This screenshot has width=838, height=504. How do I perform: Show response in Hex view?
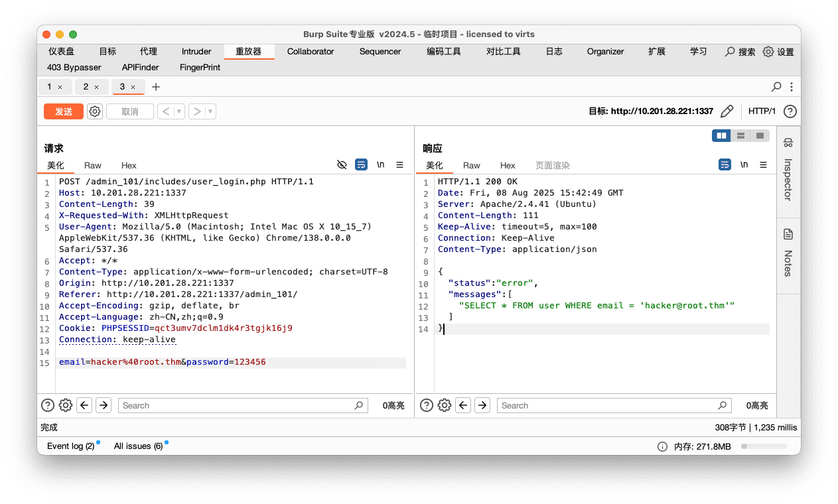[508, 165]
